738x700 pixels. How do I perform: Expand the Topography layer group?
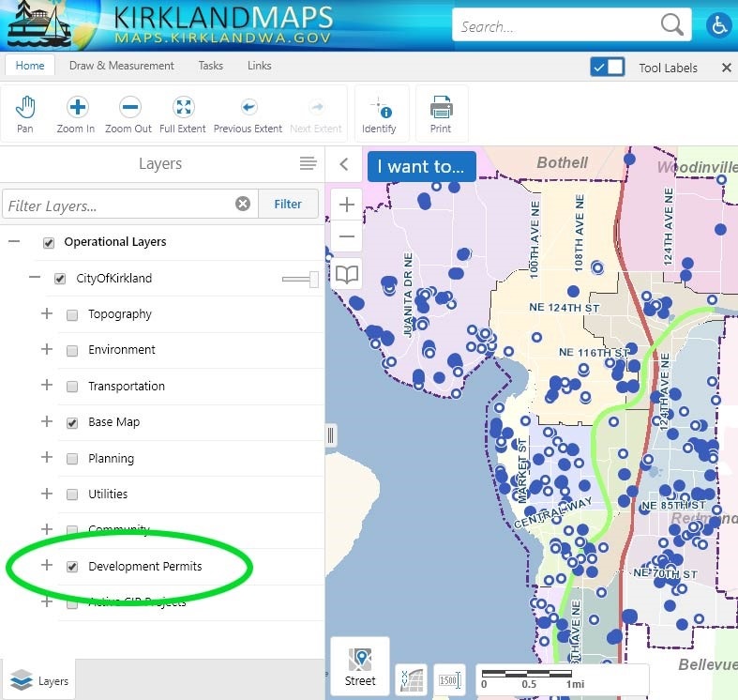pyautogui.click(x=47, y=313)
